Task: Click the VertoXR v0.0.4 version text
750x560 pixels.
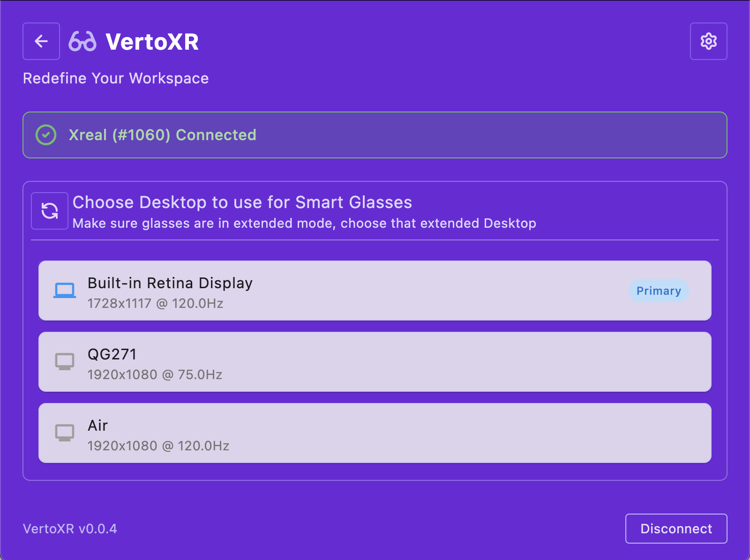Action: 70,529
